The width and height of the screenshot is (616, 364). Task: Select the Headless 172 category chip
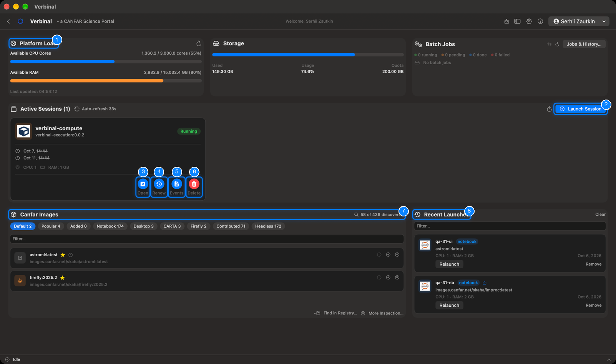pos(268,226)
